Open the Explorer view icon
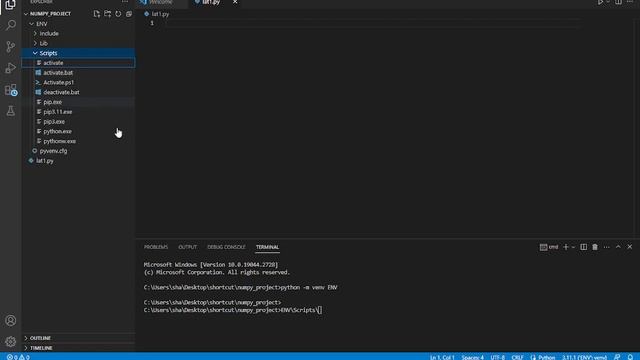The image size is (640, 360). click(x=11, y=5)
